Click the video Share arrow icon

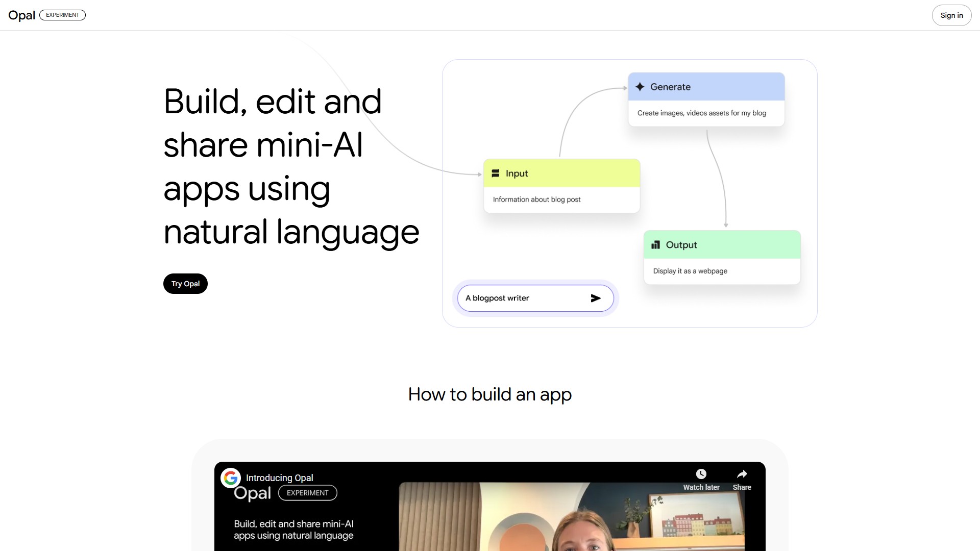click(742, 474)
